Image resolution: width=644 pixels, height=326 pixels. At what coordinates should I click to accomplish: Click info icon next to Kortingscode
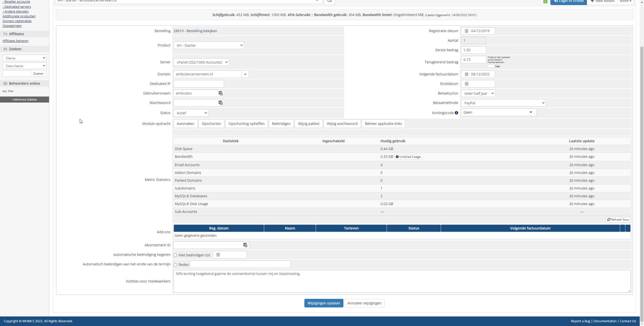[x=456, y=113]
